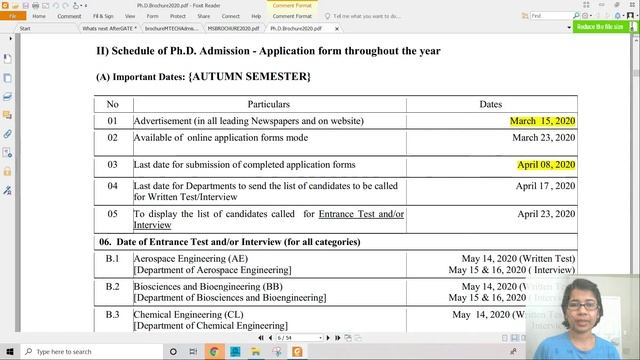The height and width of the screenshot is (360, 640).
Task: Click the magnifier search icon beside Find
Action: click(576, 16)
